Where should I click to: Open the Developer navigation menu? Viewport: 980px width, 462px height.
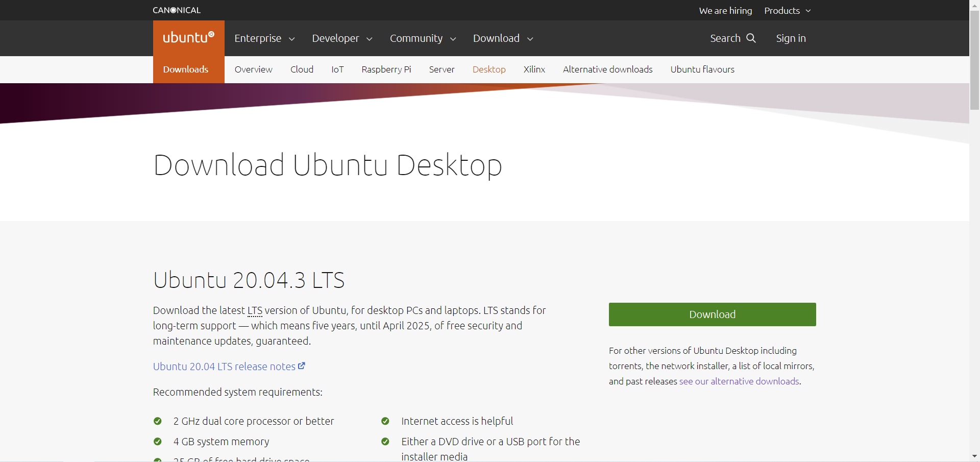click(335, 38)
